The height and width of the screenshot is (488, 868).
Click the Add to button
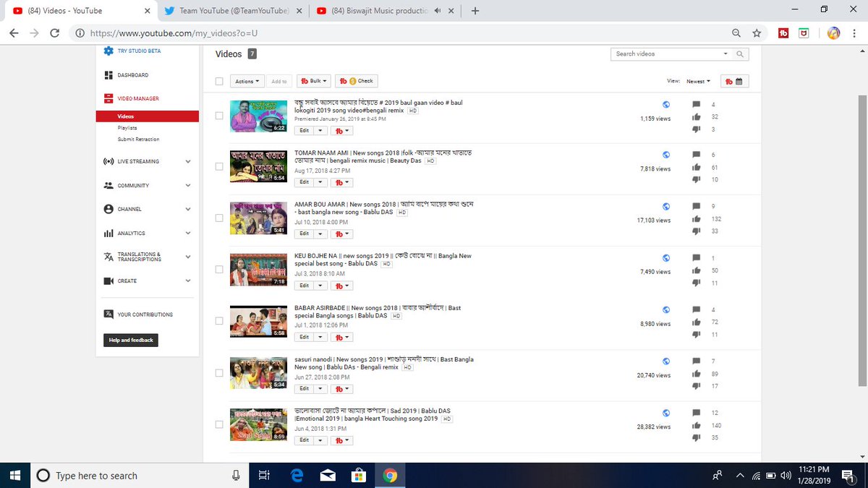(x=278, y=81)
